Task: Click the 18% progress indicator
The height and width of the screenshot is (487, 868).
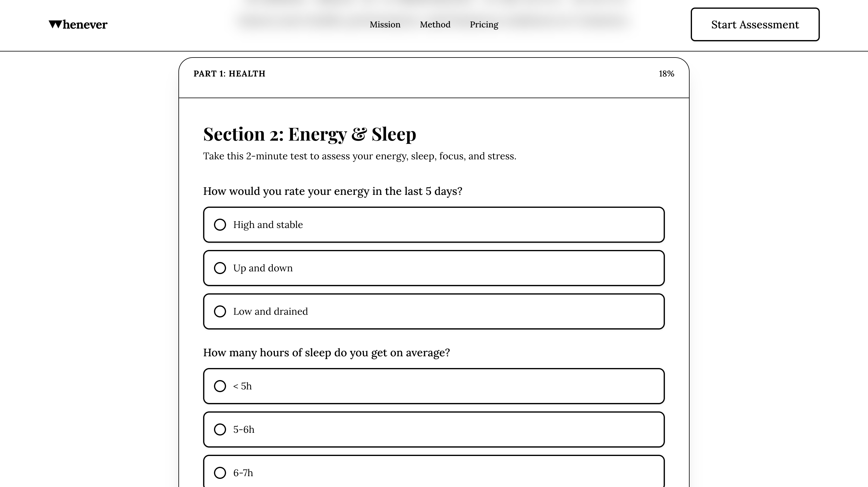Action: click(x=666, y=74)
